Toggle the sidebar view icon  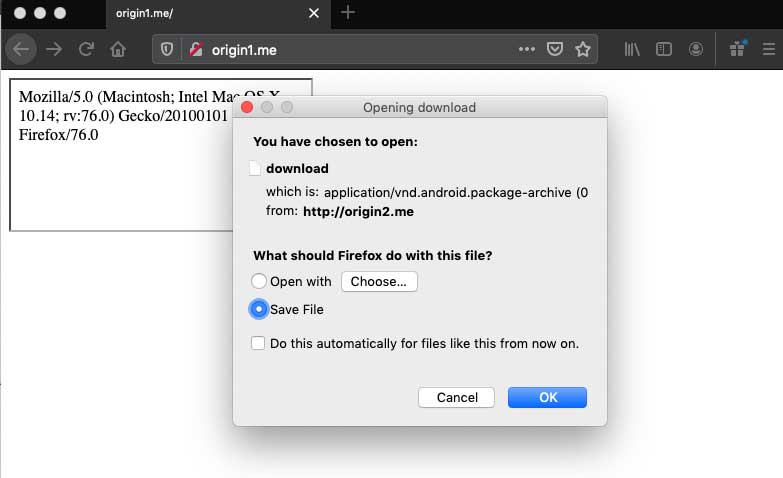click(x=664, y=48)
